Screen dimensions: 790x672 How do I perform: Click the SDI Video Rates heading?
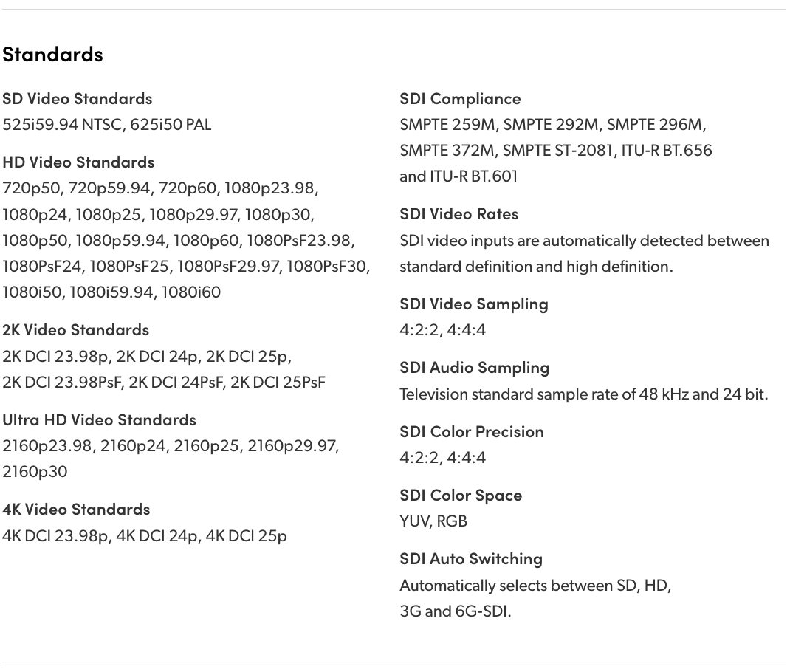click(x=458, y=213)
